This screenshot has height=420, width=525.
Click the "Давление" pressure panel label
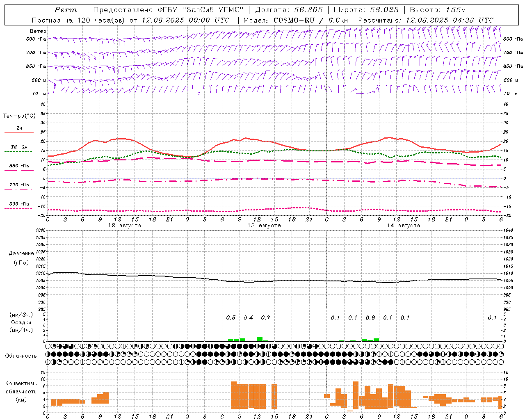[21, 253]
